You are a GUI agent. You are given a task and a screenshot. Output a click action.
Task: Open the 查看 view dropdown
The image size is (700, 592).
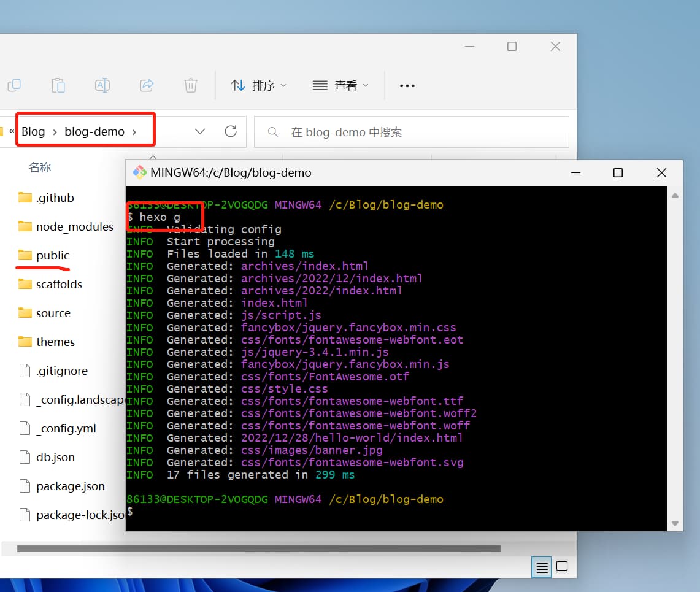(x=340, y=85)
